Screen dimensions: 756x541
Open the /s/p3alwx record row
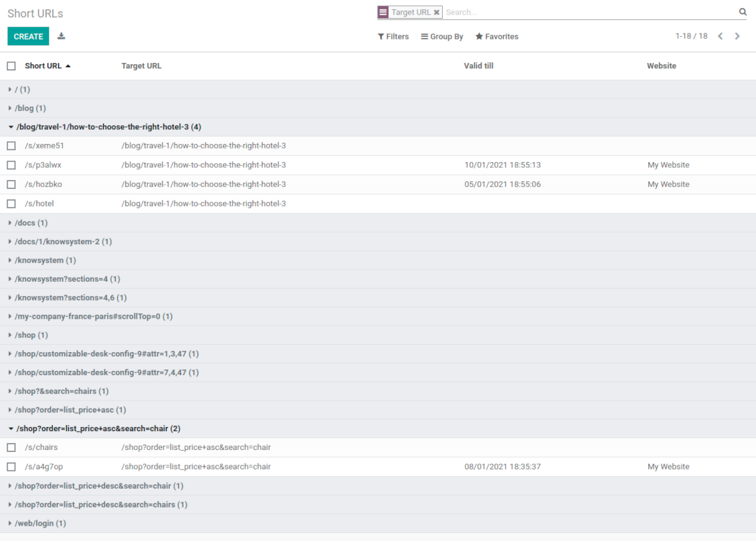pos(201,165)
